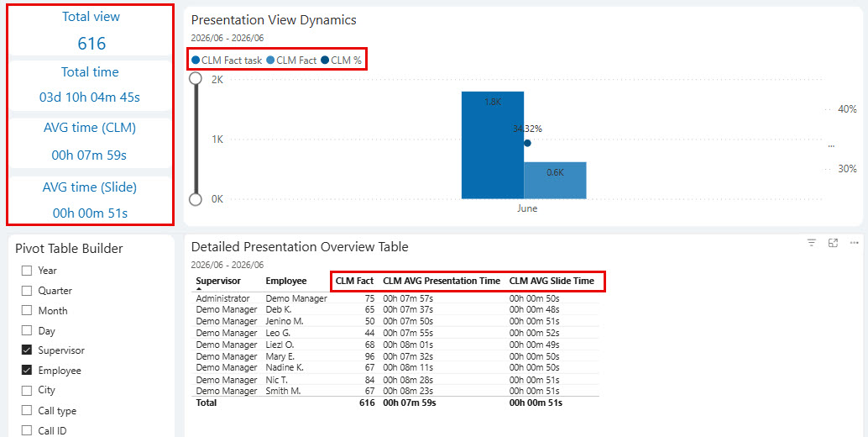The width and height of the screenshot is (868, 437).
Task: Select the dark blue June bar
Action: coord(493,145)
